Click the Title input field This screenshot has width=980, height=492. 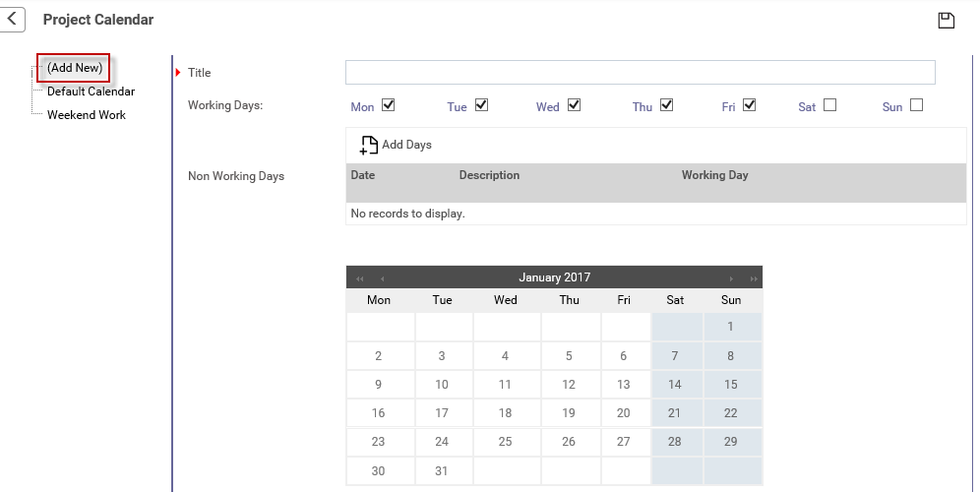[x=640, y=73]
